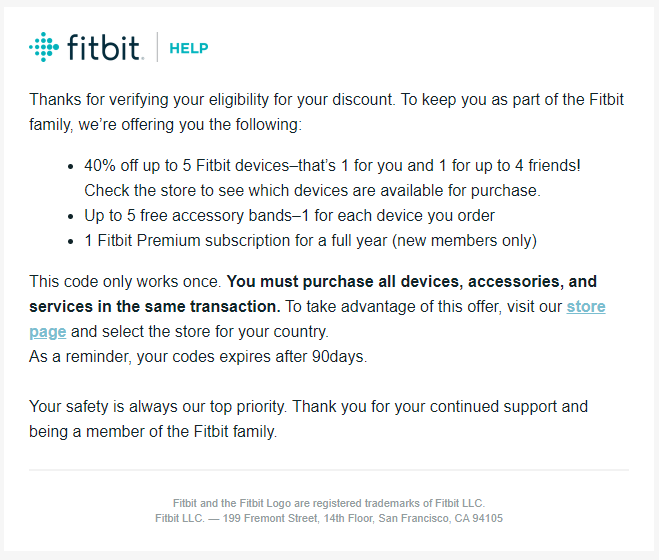Select the 'Up to 5 free accessory bands' bullet
The image size is (659, 560).
click(289, 215)
